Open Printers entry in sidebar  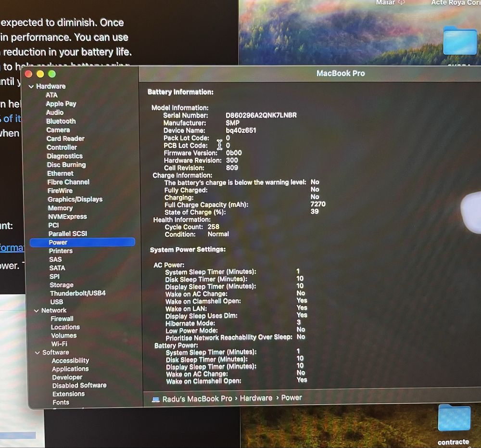[x=61, y=251]
